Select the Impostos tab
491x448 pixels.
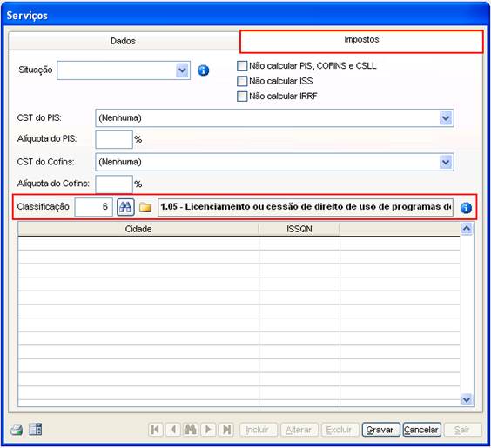click(361, 41)
